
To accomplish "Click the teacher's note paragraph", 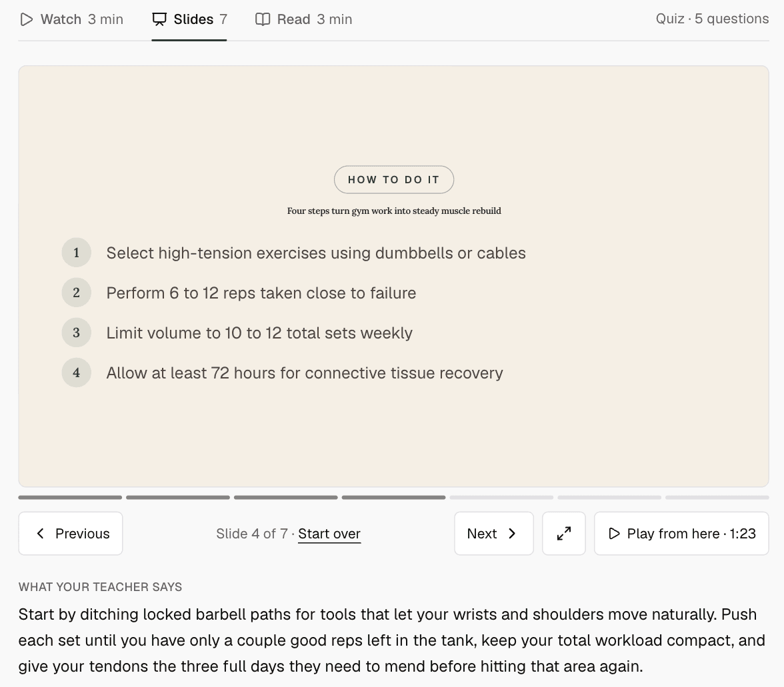I will point(392,640).
